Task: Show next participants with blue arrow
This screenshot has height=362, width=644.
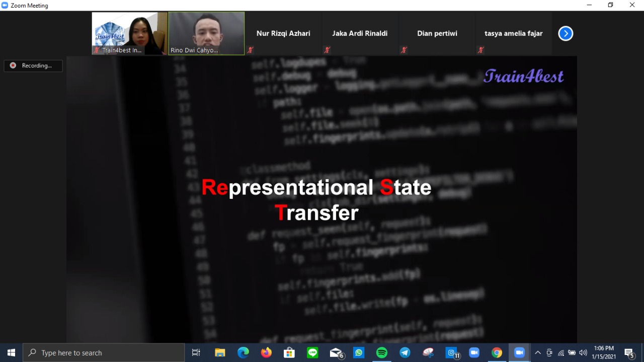Action: coord(566,34)
